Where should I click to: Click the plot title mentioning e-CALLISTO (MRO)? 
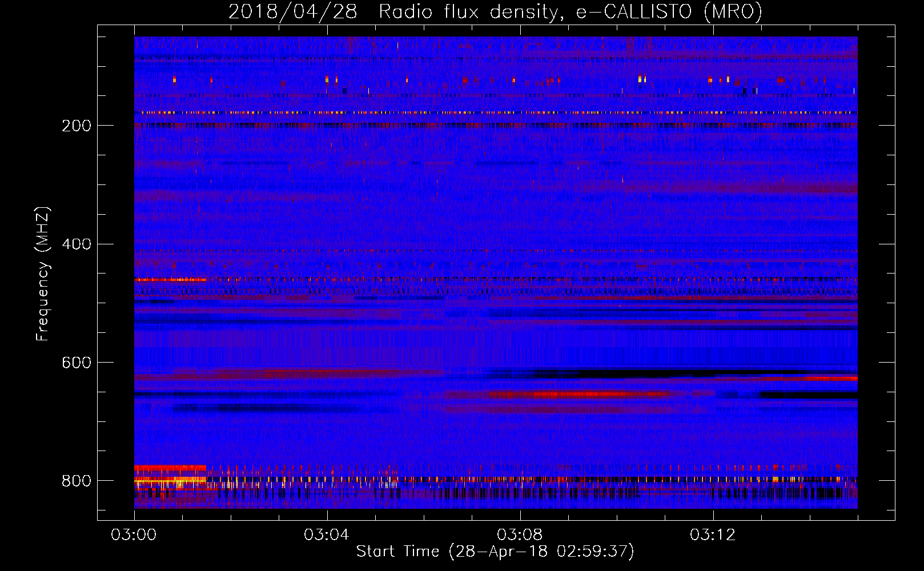point(495,12)
